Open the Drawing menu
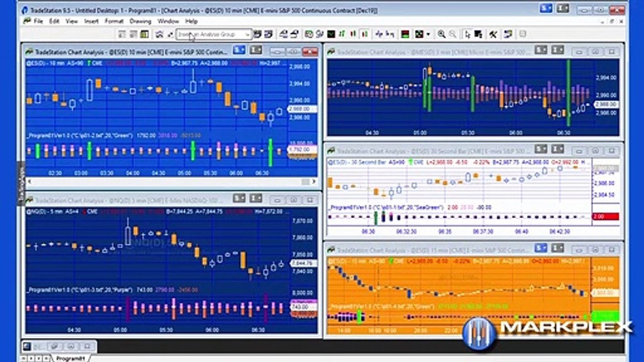 pyautogui.click(x=140, y=21)
